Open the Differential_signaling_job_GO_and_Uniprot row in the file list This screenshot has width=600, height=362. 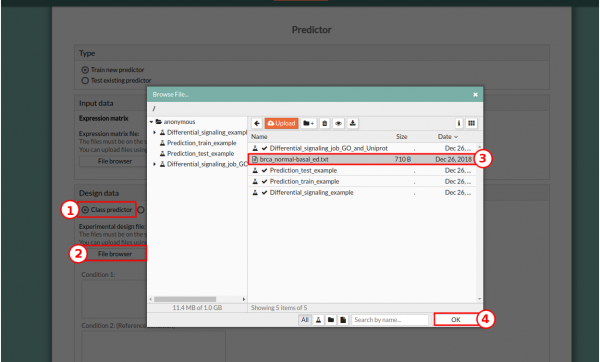pyautogui.click(x=362, y=148)
